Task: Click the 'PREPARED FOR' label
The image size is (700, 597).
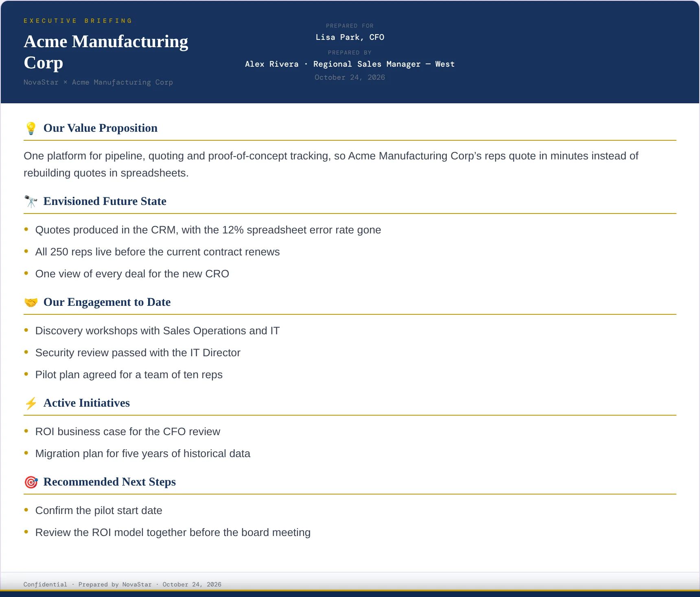Action: click(x=350, y=26)
